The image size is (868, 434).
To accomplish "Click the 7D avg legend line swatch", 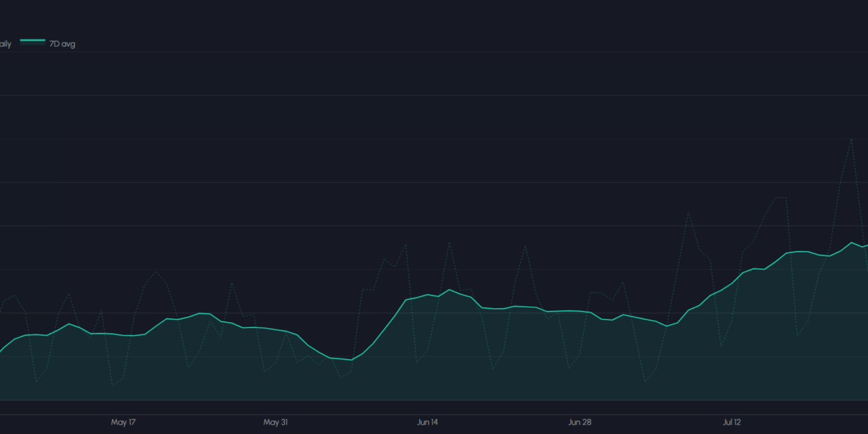I will point(33,41).
